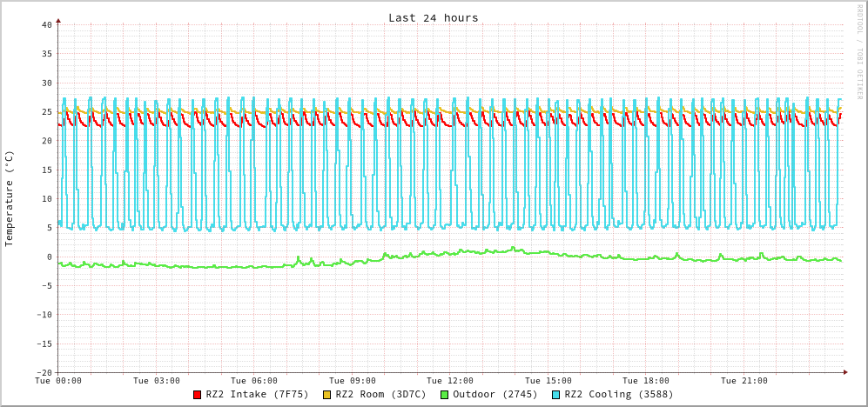
Task: Click the 40 value on the temperature axis
Action: pos(46,24)
